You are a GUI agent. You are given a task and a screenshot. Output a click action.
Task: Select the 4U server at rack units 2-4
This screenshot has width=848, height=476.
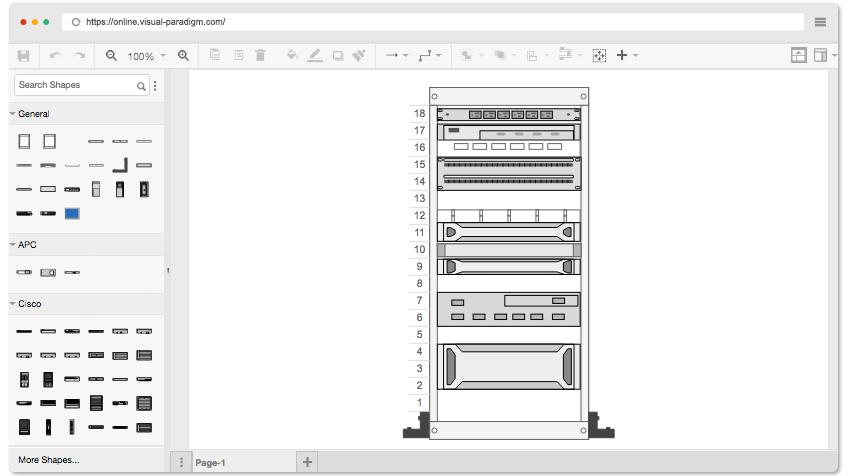click(509, 367)
